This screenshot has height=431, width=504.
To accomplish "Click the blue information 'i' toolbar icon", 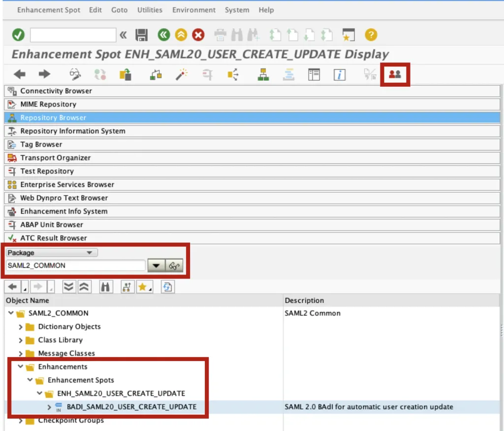I will [340, 75].
